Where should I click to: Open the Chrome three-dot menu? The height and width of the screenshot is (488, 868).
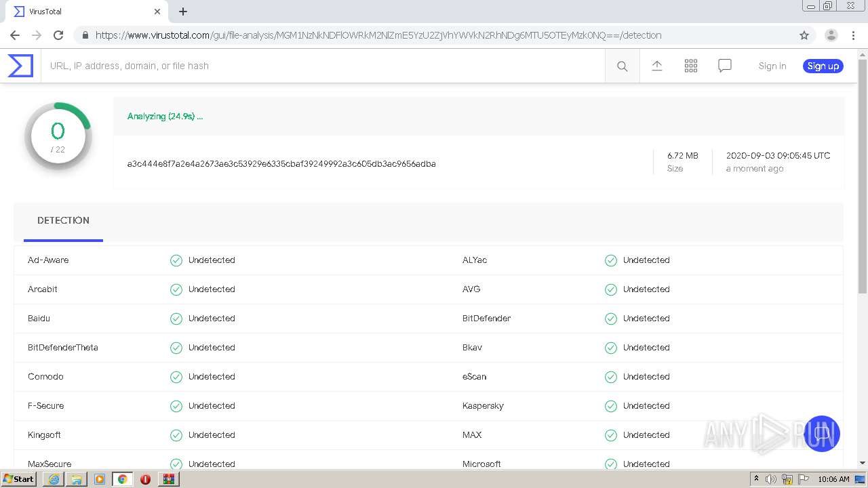pyautogui.click(x=853, y=35)
